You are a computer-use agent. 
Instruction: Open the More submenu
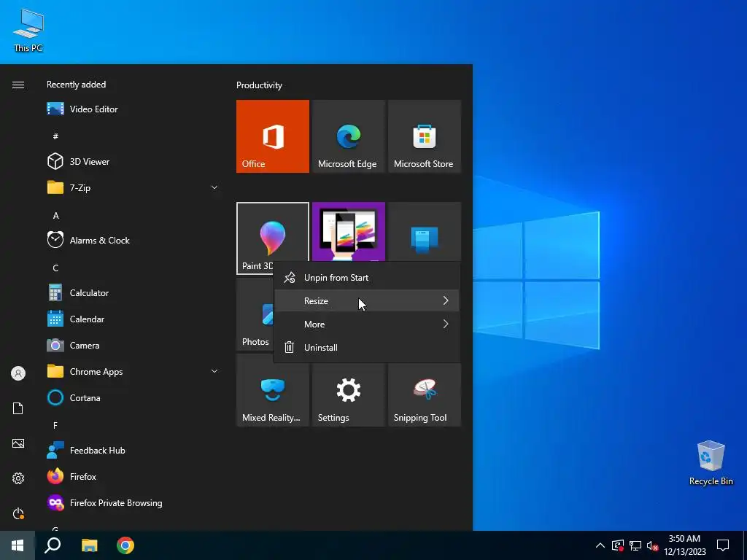point(367,324)
